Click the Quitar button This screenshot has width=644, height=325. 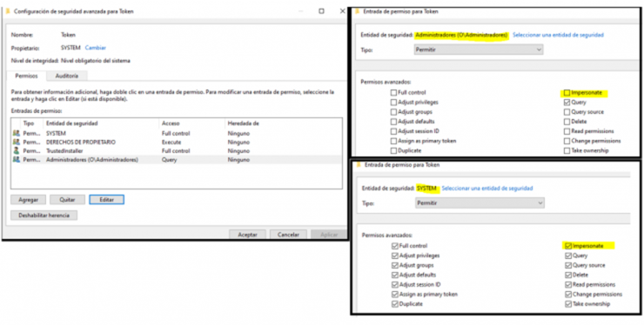click(x=67, y=200)
